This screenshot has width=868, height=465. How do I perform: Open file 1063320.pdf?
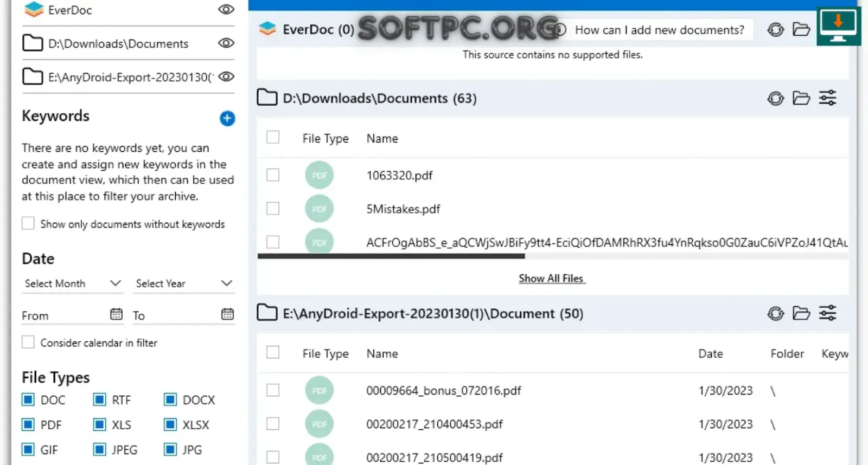(400, 176)
